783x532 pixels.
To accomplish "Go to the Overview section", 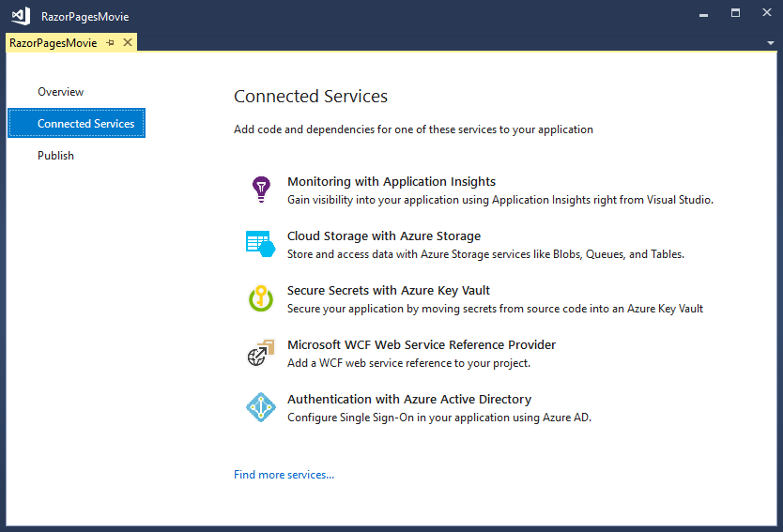I will (x=60, y=92).
